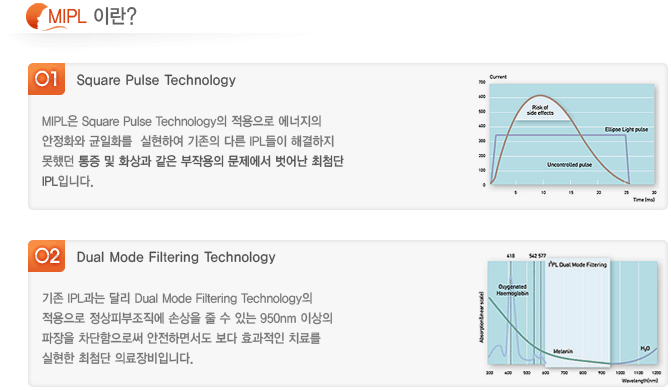
Task: Click the orange 02 number badge
Action: click(x=46, y=256)
